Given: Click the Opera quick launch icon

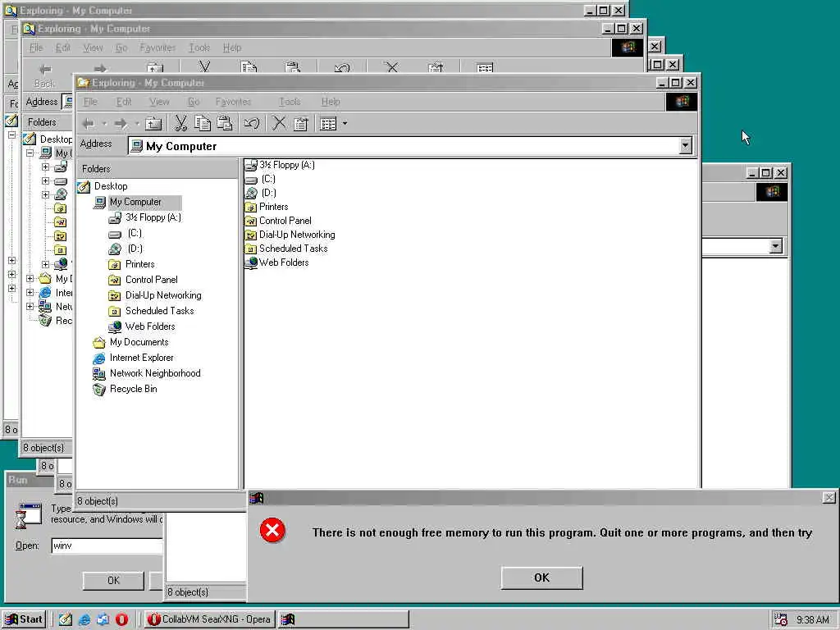Looking at the screenshot, I should (121, 619).
